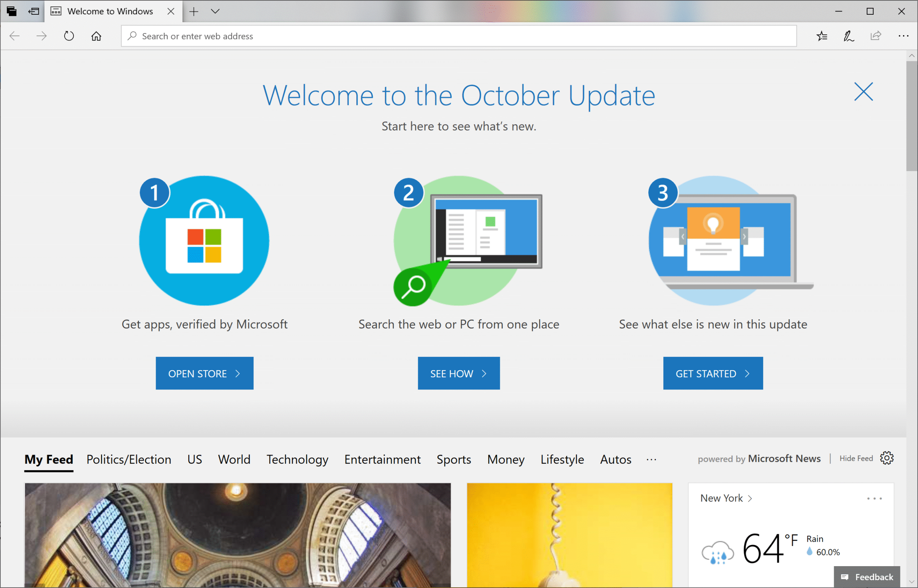Open the dome architecture news story image

(238, 535)
